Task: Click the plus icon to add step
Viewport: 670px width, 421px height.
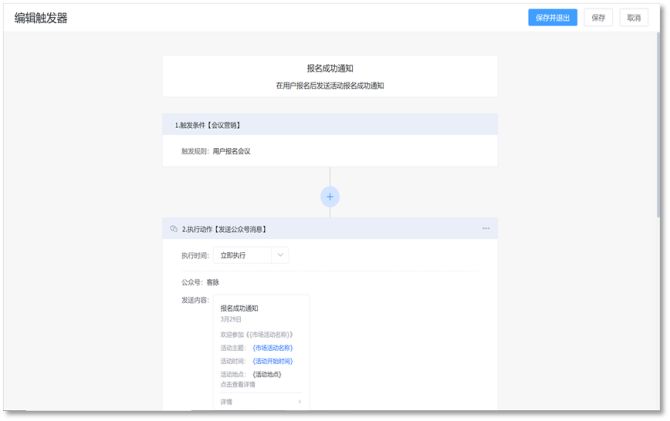Action: [330, 196]
